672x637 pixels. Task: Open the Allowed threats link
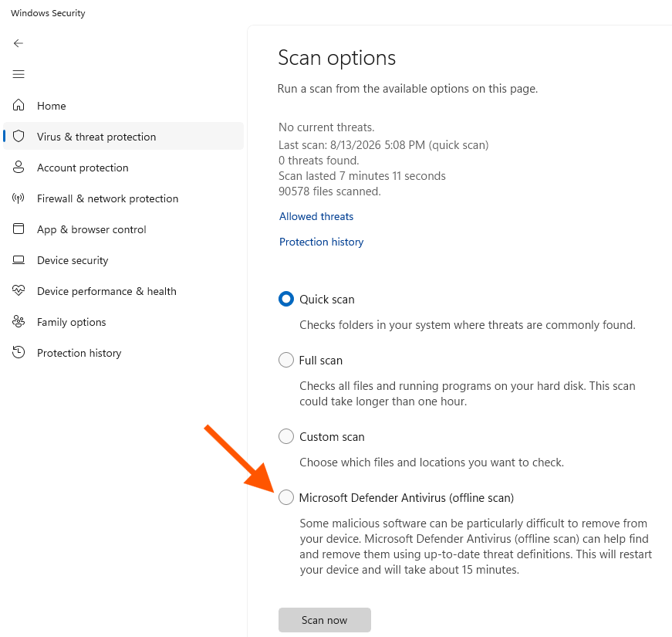tap(316, 216)
